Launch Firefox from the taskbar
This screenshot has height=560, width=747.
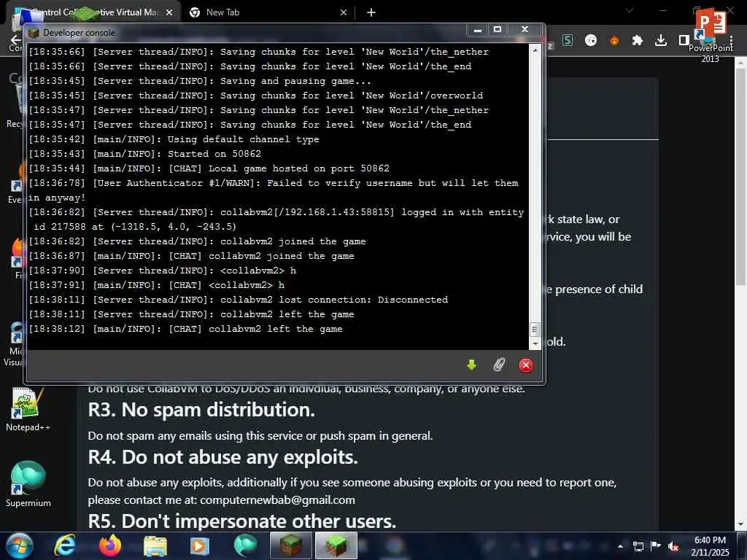click(109, 545)
